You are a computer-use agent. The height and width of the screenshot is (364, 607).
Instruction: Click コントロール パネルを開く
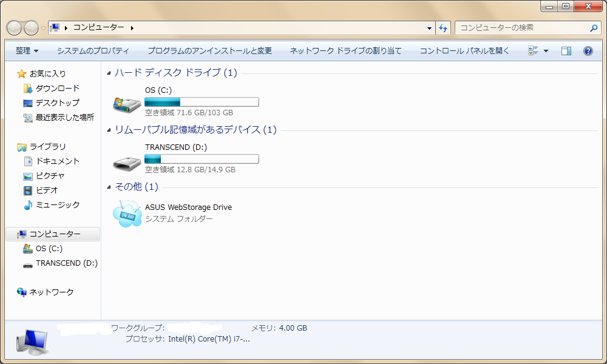pyautogui.click(x=464, y=51)
